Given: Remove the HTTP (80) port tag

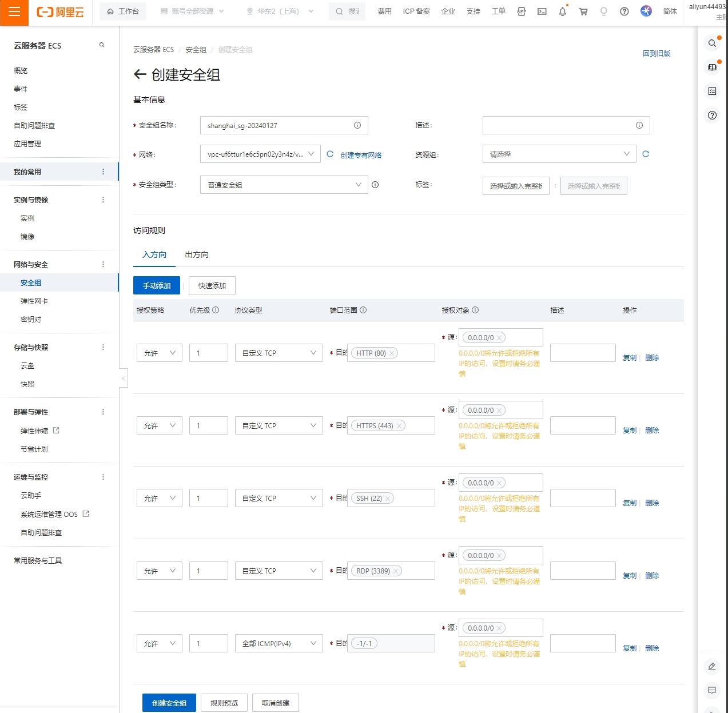Looking at the screenshot, I should pyautogui.click(x=392, y=353).
